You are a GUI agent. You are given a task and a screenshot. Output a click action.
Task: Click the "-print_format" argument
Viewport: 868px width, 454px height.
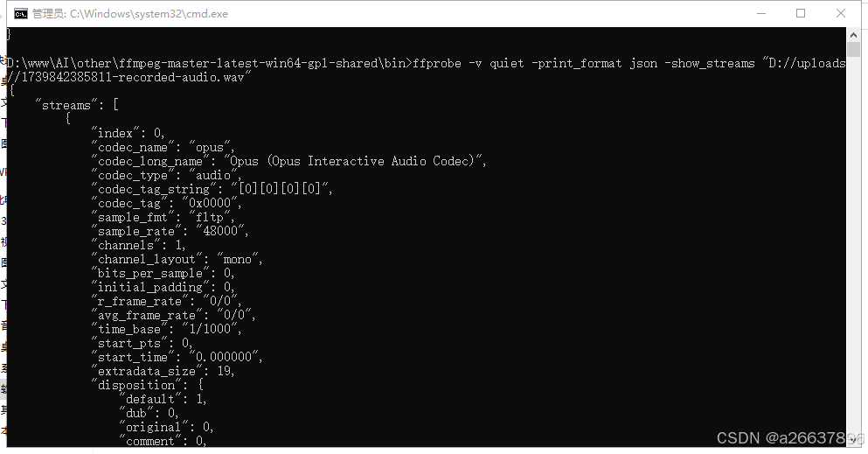coord(577,63)
